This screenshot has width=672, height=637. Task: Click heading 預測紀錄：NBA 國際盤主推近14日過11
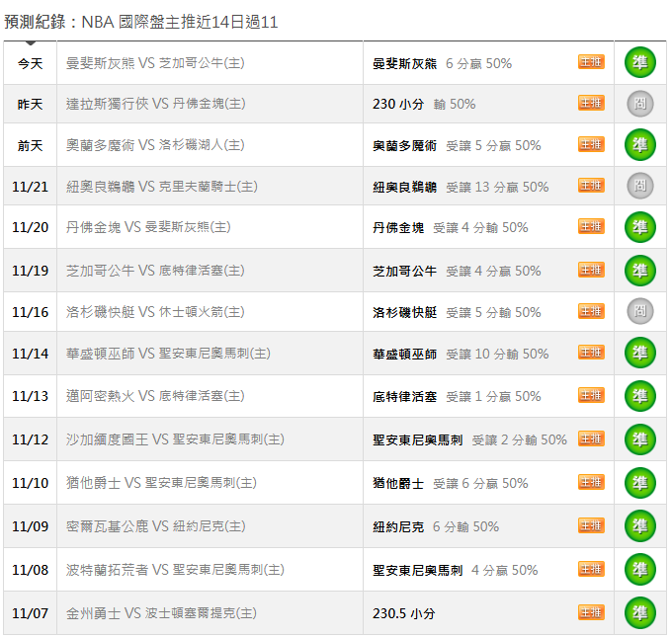tap(141, 22)
